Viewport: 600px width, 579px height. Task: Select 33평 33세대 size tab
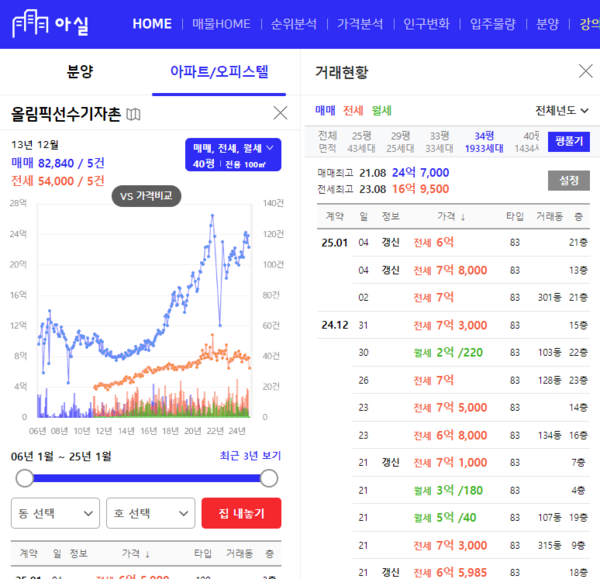click(439, 142)
